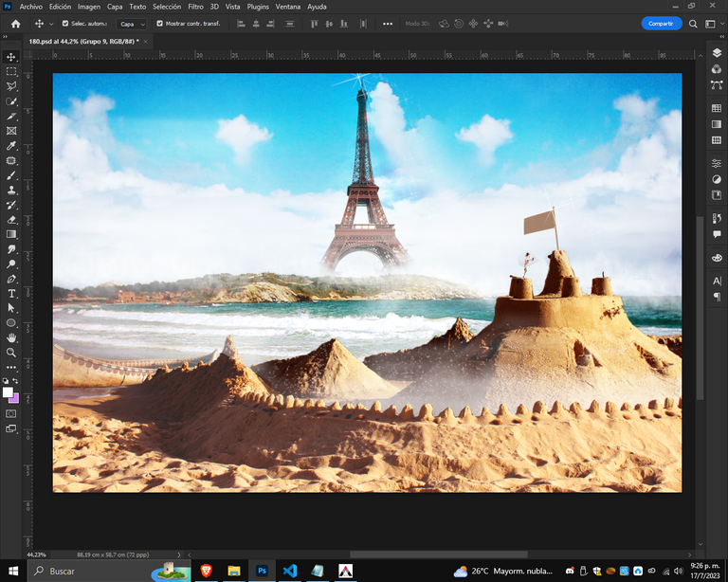The height and width of the screenshot is (582, 728).
Task: Select the Quick Selection tool
Action: 11,101
